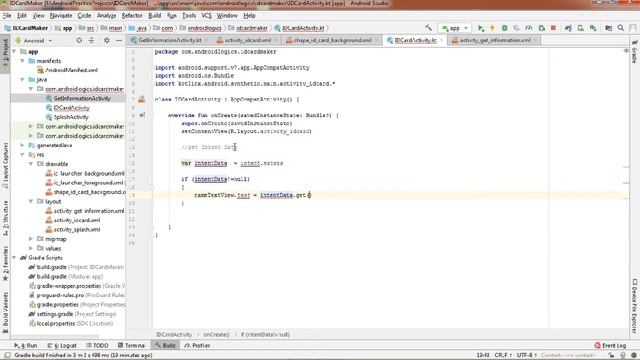Image resolution: width=640 pixels, height=360 pixels.
Task: Click the Profile app gauge icon
Action: click(529, 28)
